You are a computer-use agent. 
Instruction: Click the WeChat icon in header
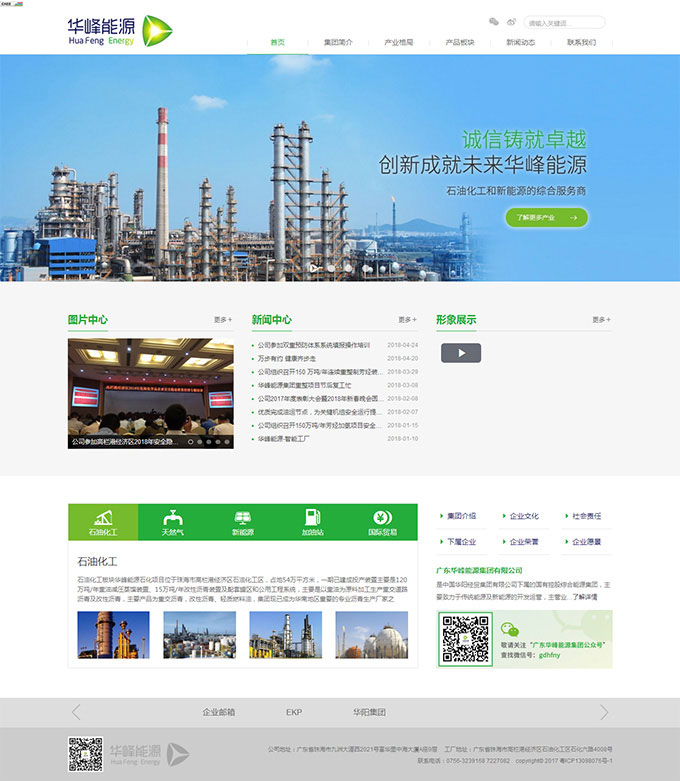pos(493,21)
